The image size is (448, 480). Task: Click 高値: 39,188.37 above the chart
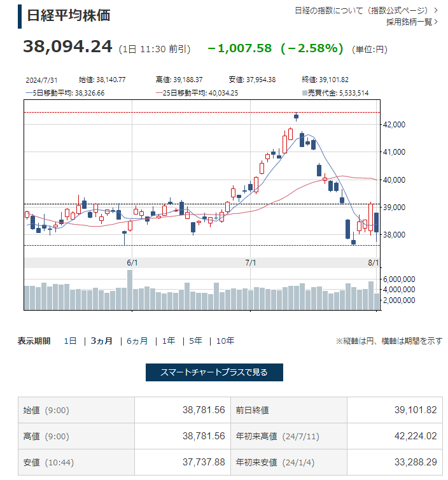point(179,80)
